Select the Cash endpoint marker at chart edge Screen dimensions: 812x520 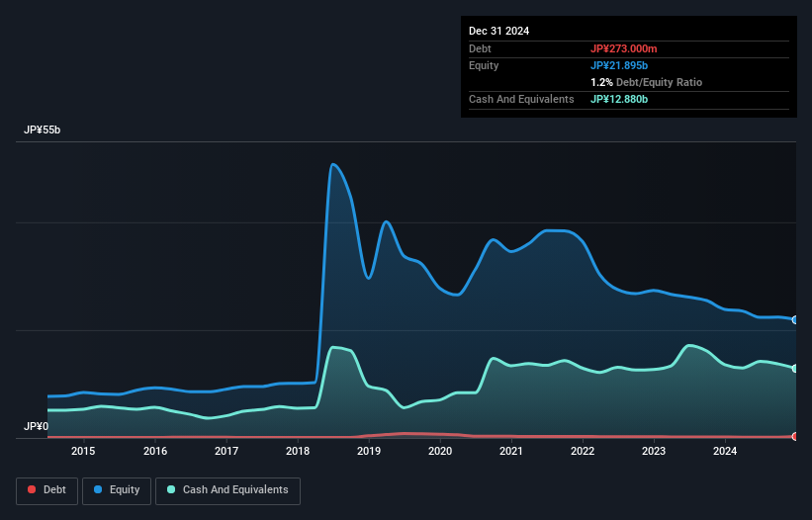795,369
